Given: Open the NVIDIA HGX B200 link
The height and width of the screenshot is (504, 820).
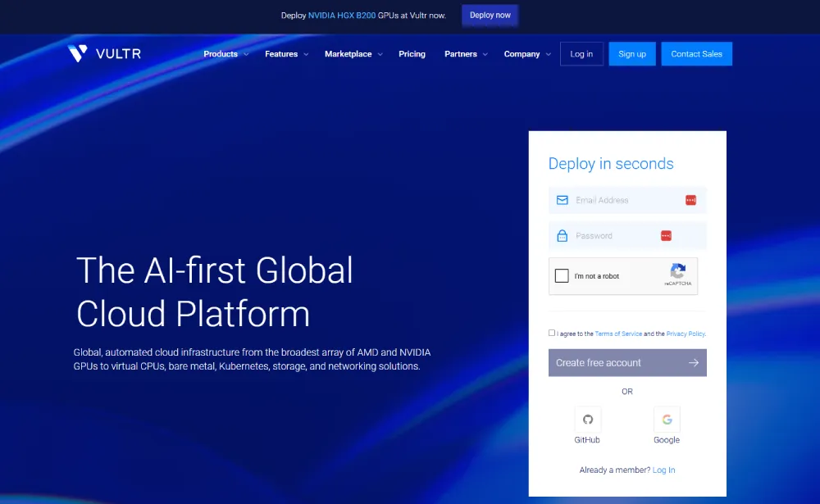Looking at the screenshot, I should click(x=341, y=16).
